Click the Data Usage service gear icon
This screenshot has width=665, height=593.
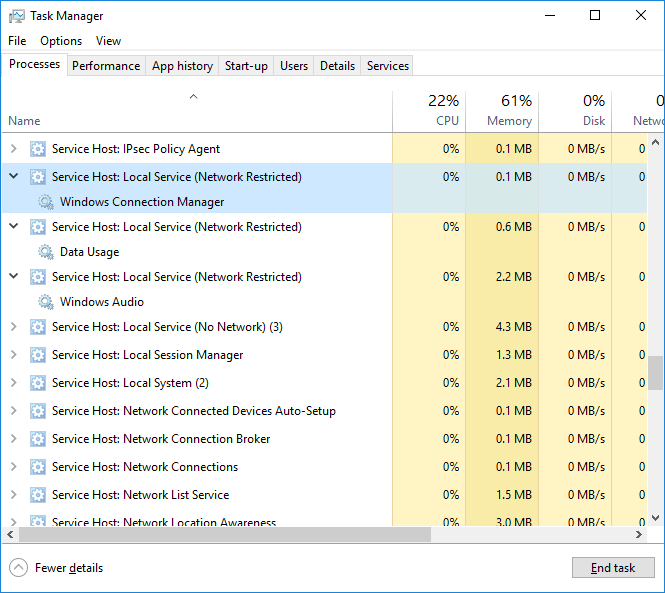pos(46,252)
